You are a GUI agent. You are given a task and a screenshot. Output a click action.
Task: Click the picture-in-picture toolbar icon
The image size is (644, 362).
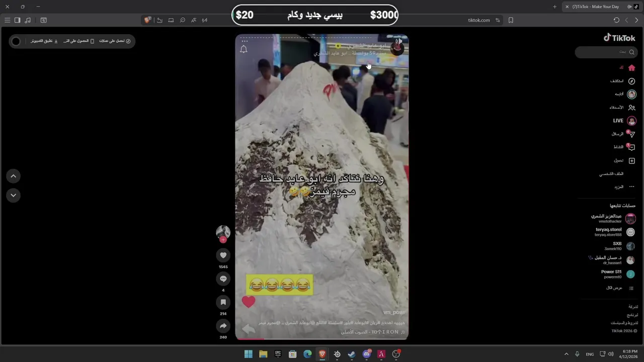[x=171, y=20]
